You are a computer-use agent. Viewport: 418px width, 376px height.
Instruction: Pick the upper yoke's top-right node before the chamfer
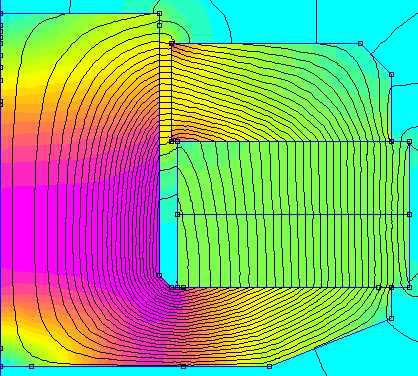click(360, 44)
